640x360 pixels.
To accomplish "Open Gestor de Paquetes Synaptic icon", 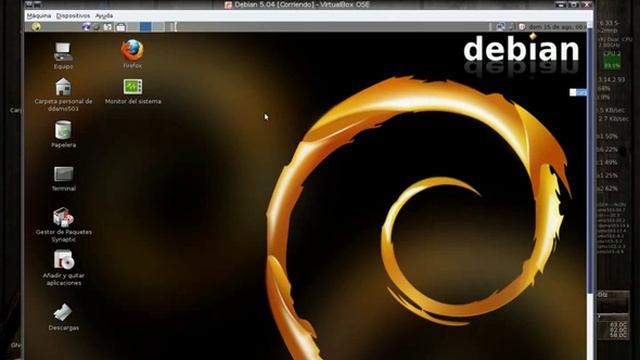I will (63, 217).
